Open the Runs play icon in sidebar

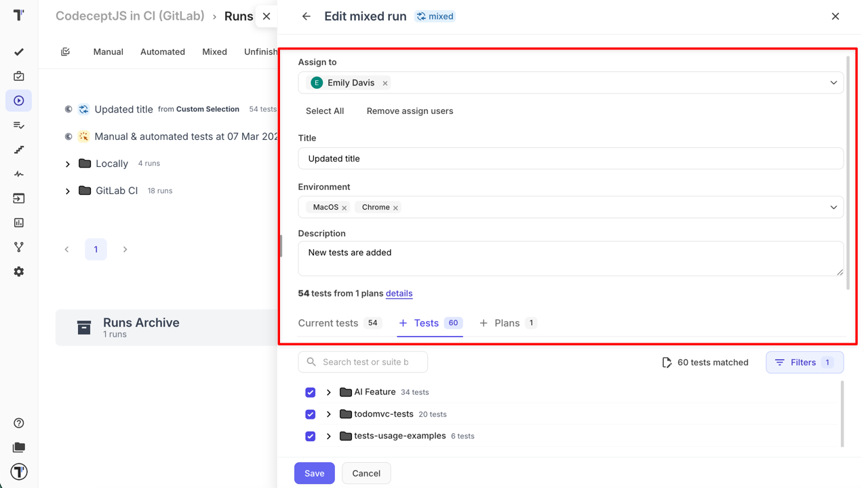point(19,101)
